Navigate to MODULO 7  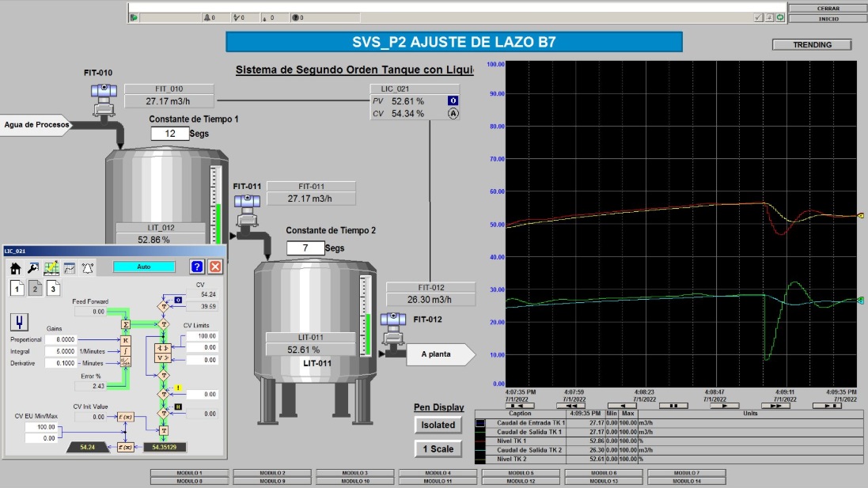coord(686,473)
